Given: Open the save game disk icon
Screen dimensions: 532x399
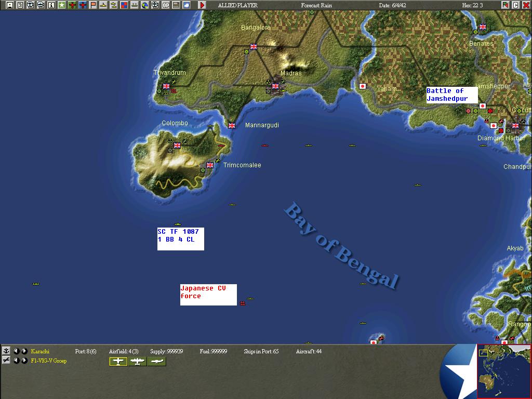Looking at the screenshot, I should [10, 5].
